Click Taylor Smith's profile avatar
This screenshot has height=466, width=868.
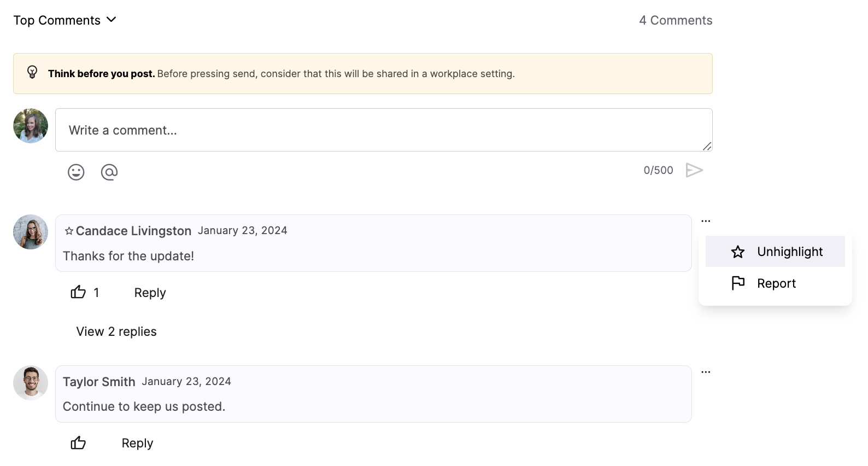[x=31, y=383]
